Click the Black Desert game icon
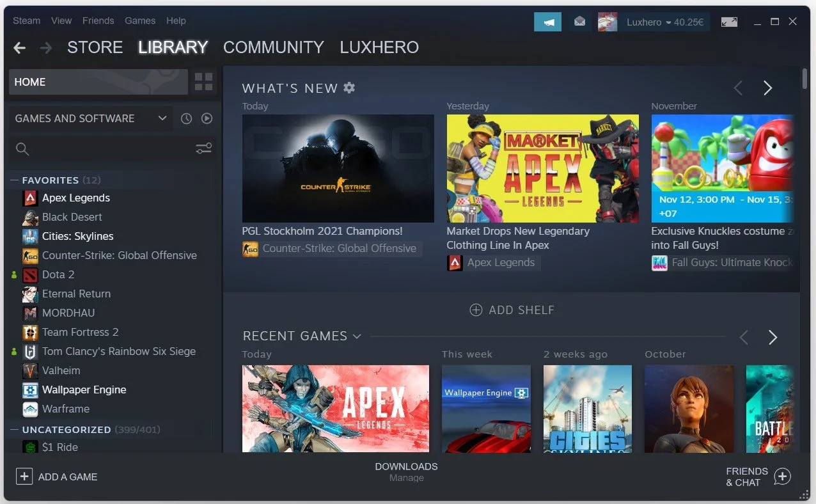The image size is (816, 504). tap(30, 217)
